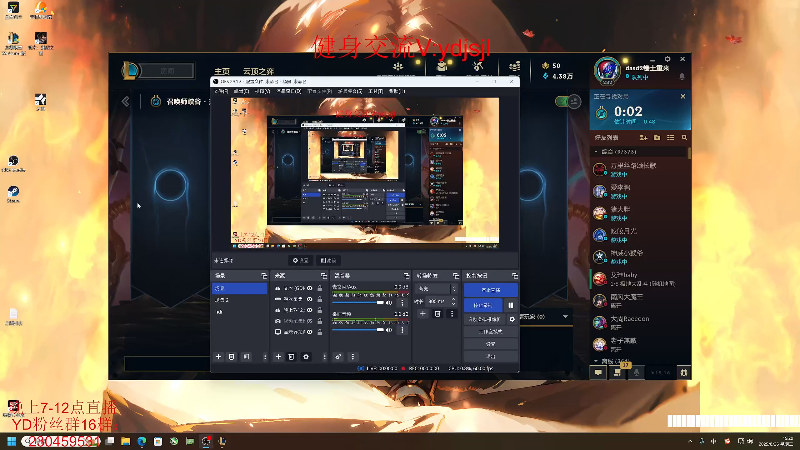This screenshot has height=450, width=800.
Task: Open the OBS mixer dock three-dot menu
Action: pyautogui.click(x=353, y=357)
